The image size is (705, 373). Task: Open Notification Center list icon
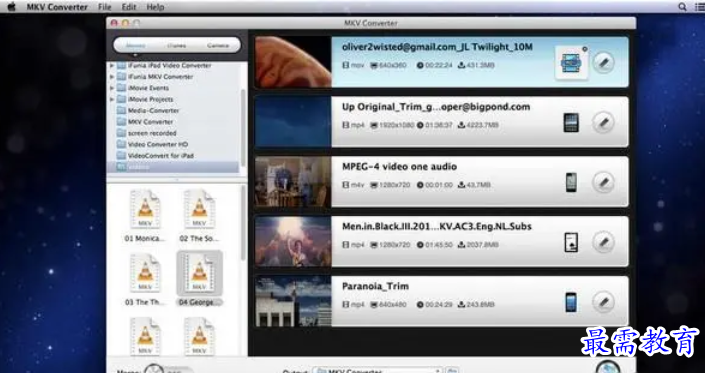coord(700,7)
